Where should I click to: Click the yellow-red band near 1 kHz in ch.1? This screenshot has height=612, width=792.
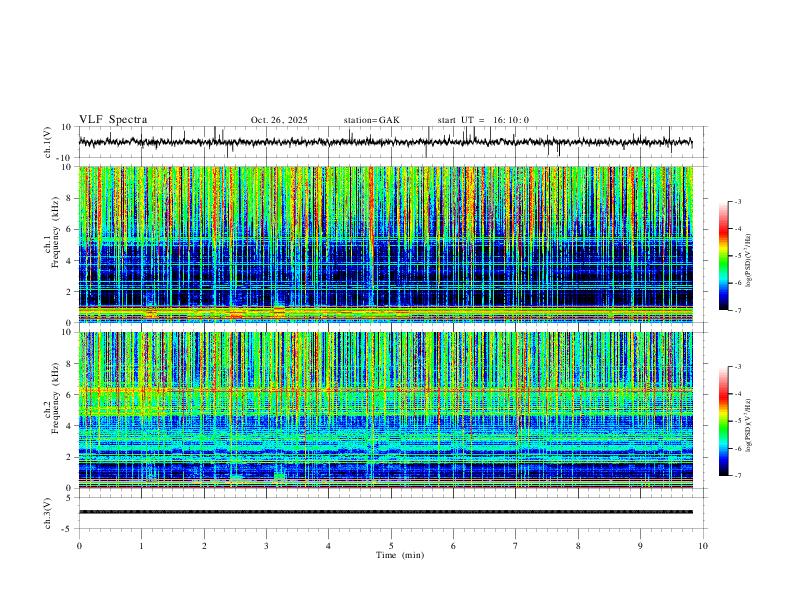coord(385,312)
